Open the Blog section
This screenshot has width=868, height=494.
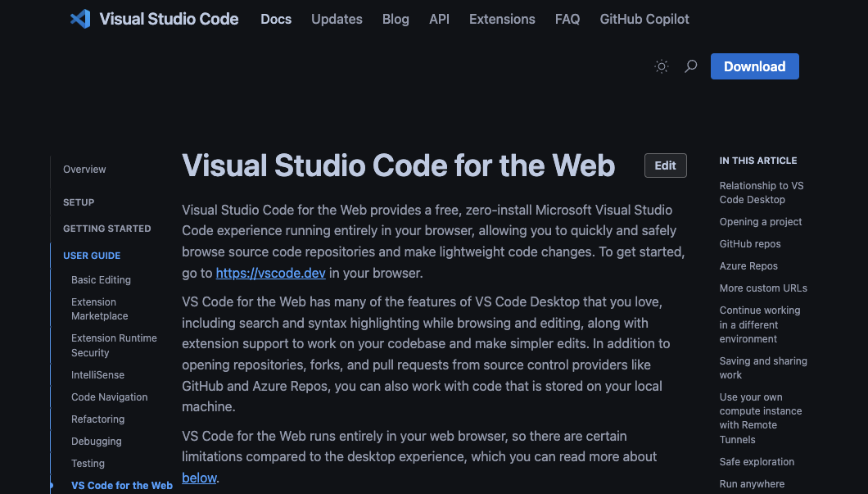tap(396, 19)
